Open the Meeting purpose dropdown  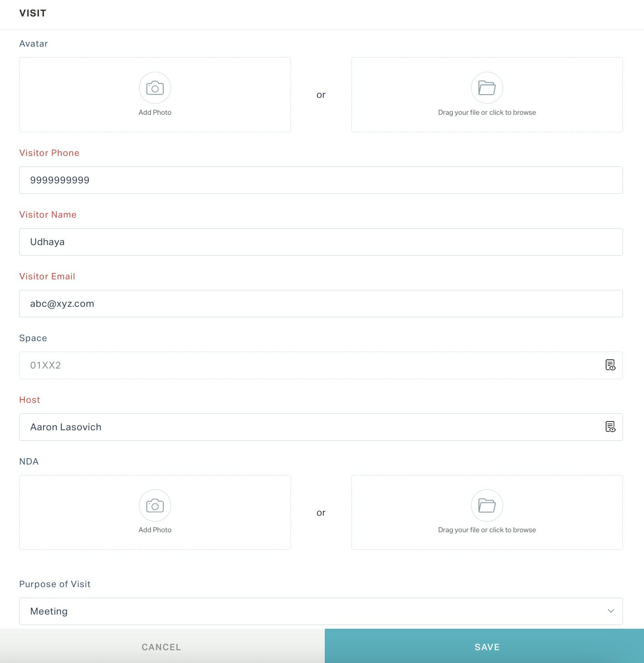[x=321, y=611]
